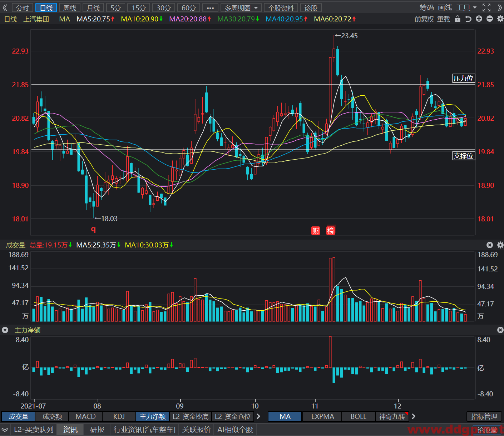The image size is (504, 436).
Task: Zoom out the chart with minus icon
Action: 490,19
